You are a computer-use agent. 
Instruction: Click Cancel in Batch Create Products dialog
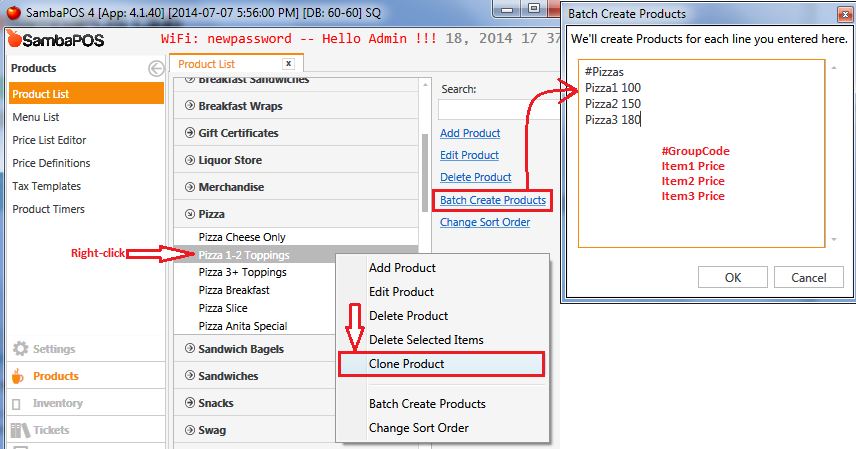click(x=809, y=277)
